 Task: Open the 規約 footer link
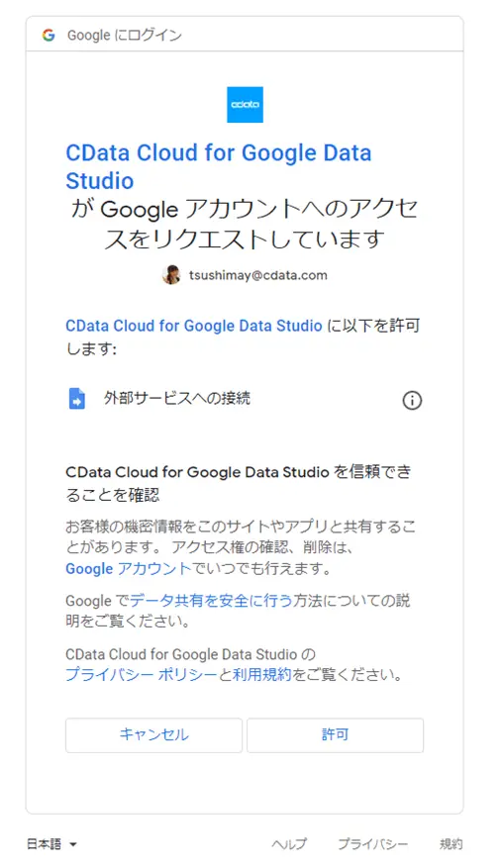pos(451,844)
